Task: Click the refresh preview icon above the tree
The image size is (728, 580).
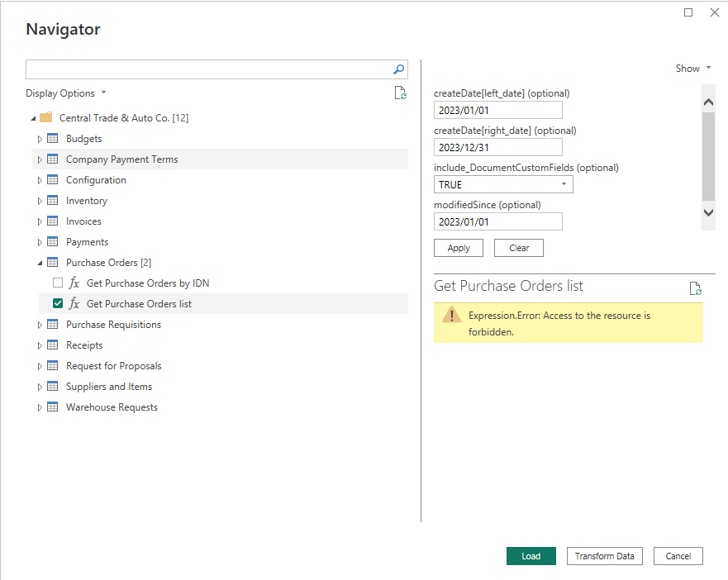Action: [401, 93]
